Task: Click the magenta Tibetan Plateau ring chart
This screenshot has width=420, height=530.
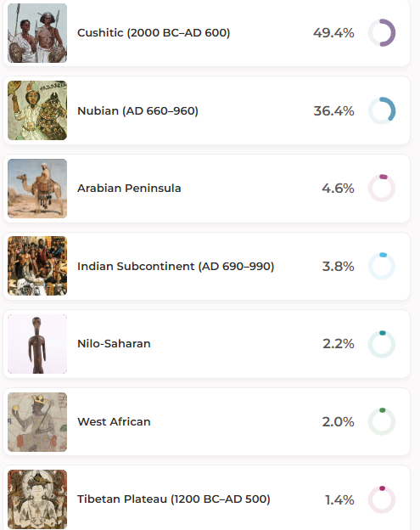Action: pos(382,499)
